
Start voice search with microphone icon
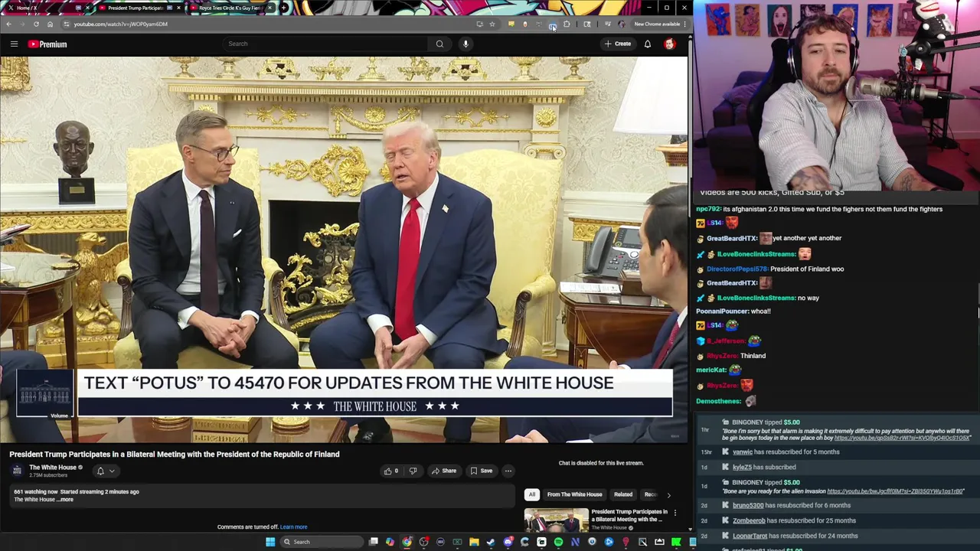pos(465,44)
